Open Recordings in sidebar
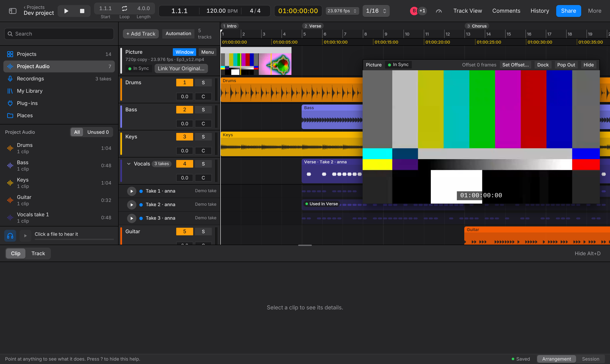The image size is (610, 364). tap(59, 79)
